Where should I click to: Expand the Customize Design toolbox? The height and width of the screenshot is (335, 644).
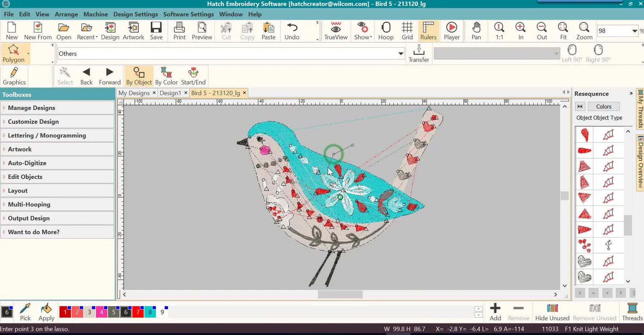pos(58,121)
